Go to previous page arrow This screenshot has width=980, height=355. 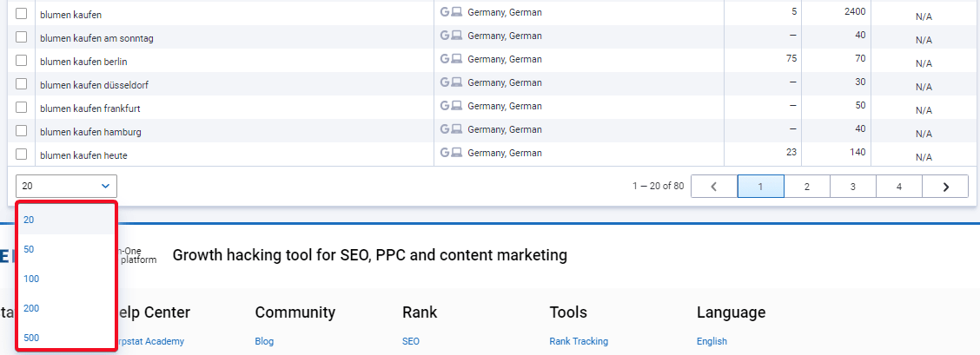coord(714,186)
